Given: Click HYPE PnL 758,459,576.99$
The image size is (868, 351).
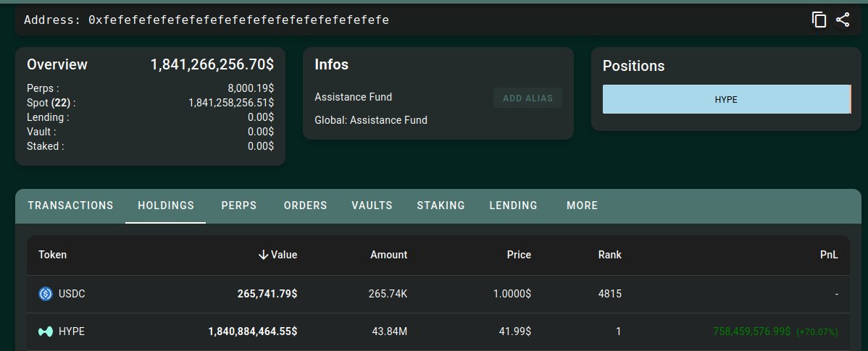Looking at the screenshot, I should pos(752,331).
